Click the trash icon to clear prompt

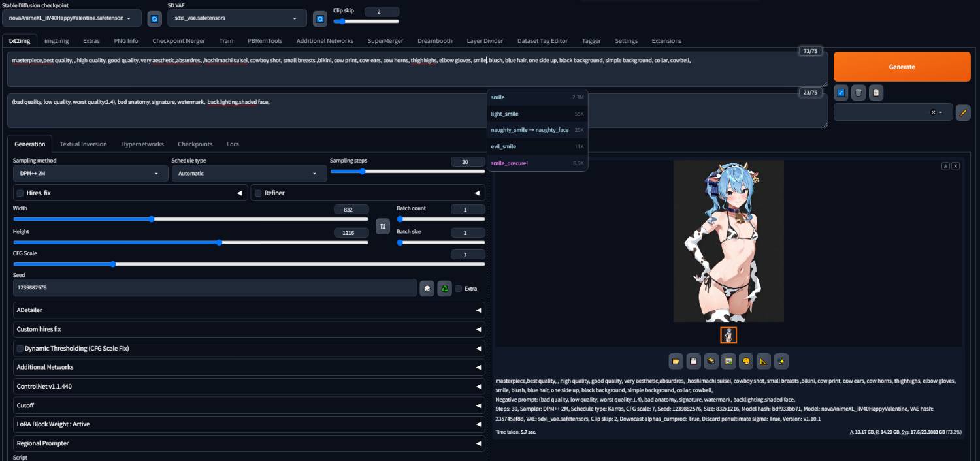[x=858, y=93]
